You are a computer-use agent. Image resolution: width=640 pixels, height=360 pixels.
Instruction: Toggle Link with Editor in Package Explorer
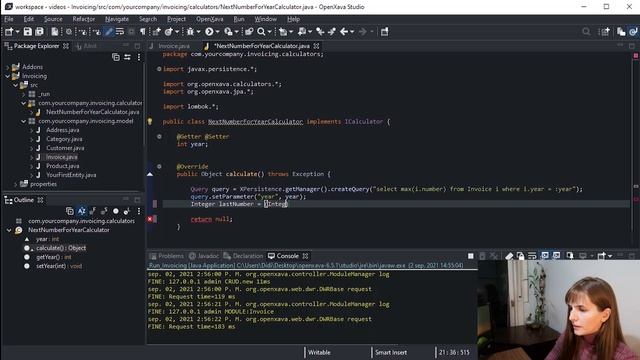point(127,57)
